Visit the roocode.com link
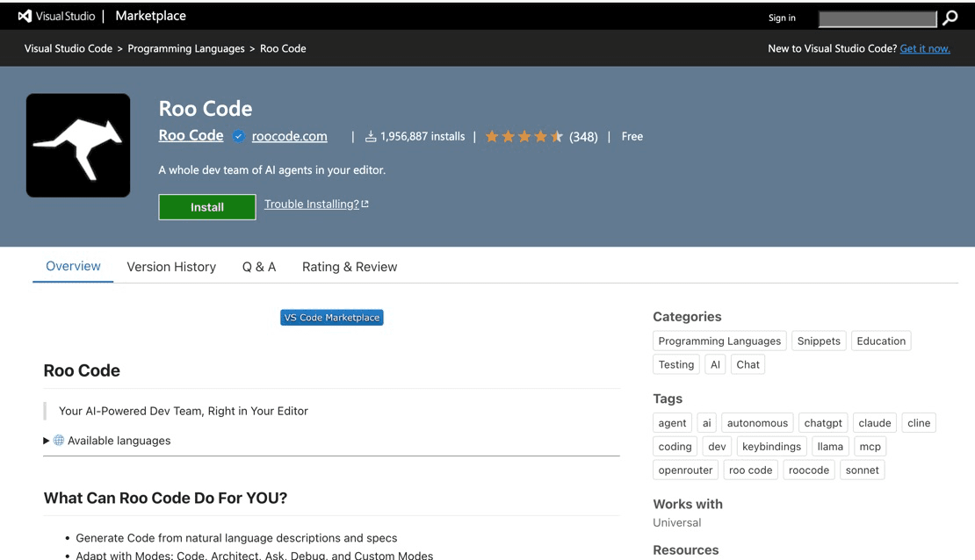Image resolution: width=975 pixels, height=560 pixels. pos(289,136)
